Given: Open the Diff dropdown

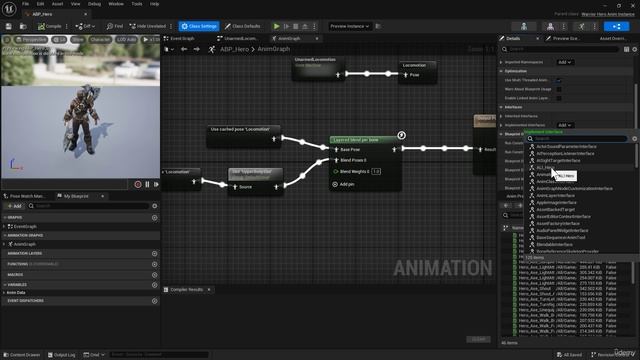Looking at the screenshot, I should 85,26.
